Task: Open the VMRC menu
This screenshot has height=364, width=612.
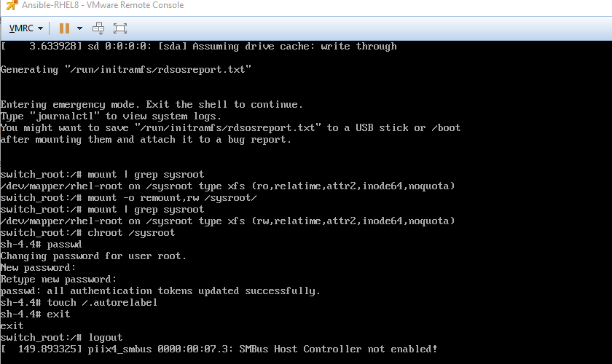Action: (x=25, y=28)
